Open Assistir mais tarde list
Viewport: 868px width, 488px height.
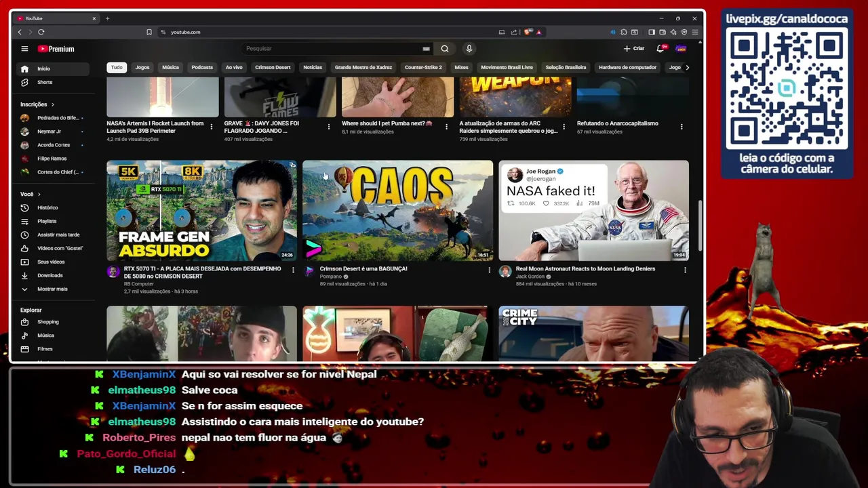tap(54, 235)
